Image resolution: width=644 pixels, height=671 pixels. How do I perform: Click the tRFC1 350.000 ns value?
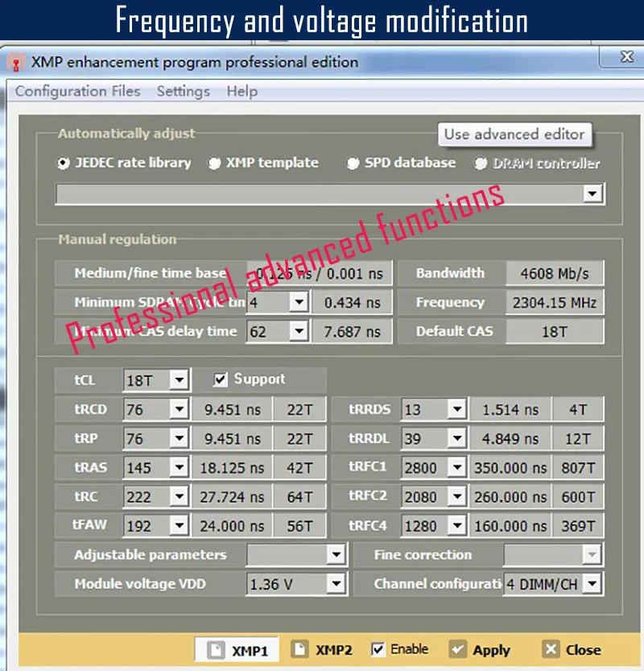[x=510, y=468]
